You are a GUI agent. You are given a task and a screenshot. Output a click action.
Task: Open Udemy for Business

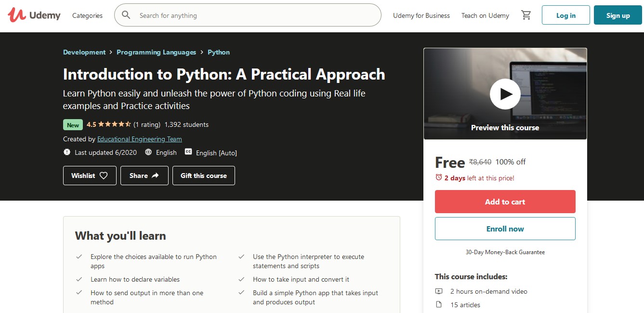click(421, 15)
